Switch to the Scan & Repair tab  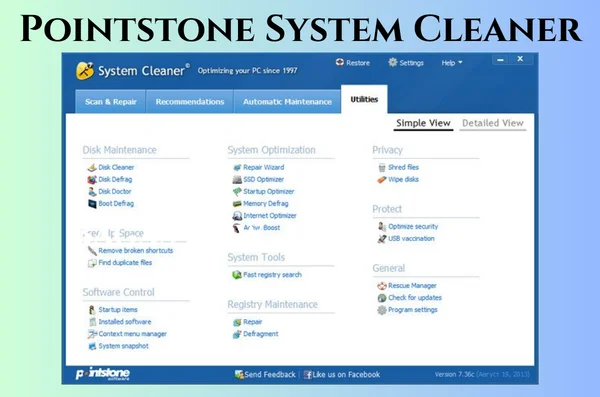[111, 102]
